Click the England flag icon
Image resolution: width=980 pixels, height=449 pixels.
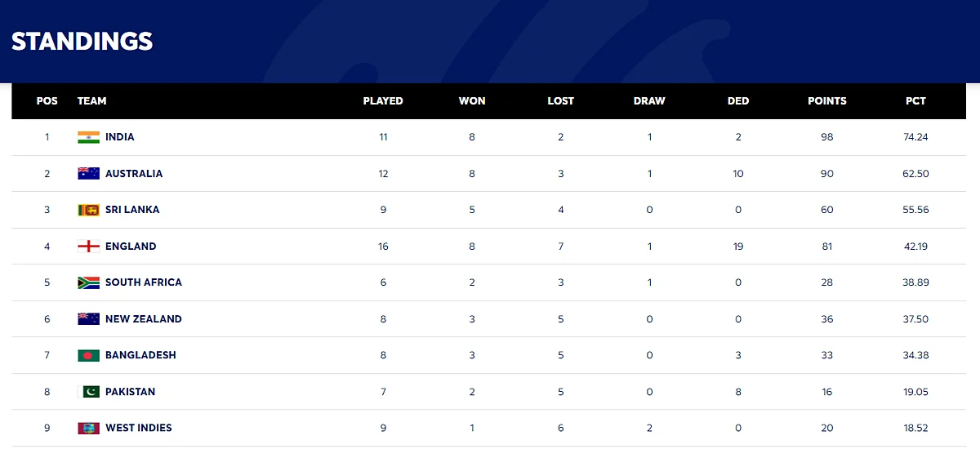[x=88, y=246]
